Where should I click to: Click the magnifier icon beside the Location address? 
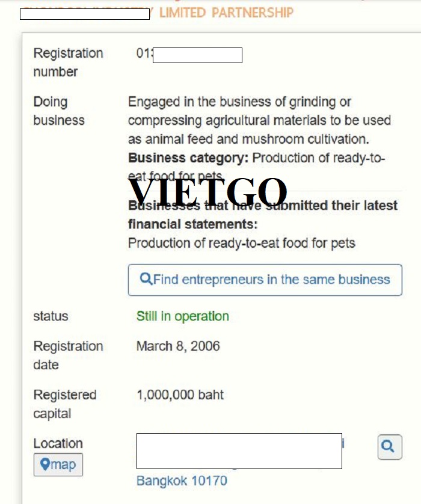(389, 447)
